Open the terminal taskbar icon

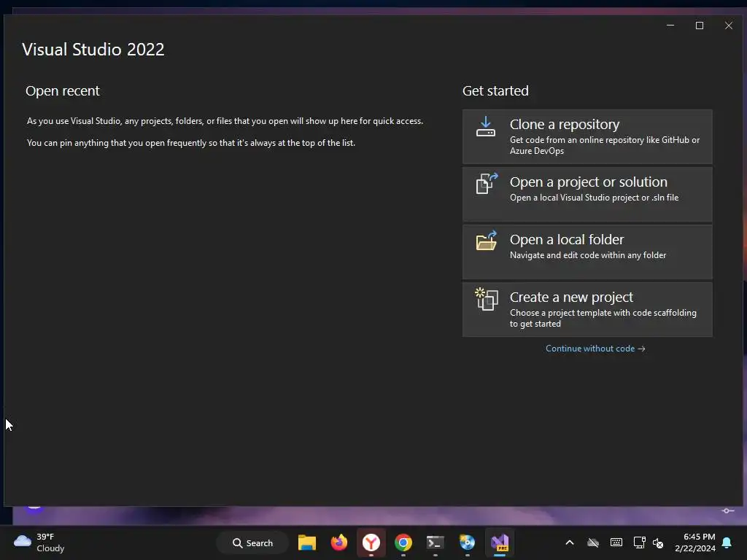[435, 542]
